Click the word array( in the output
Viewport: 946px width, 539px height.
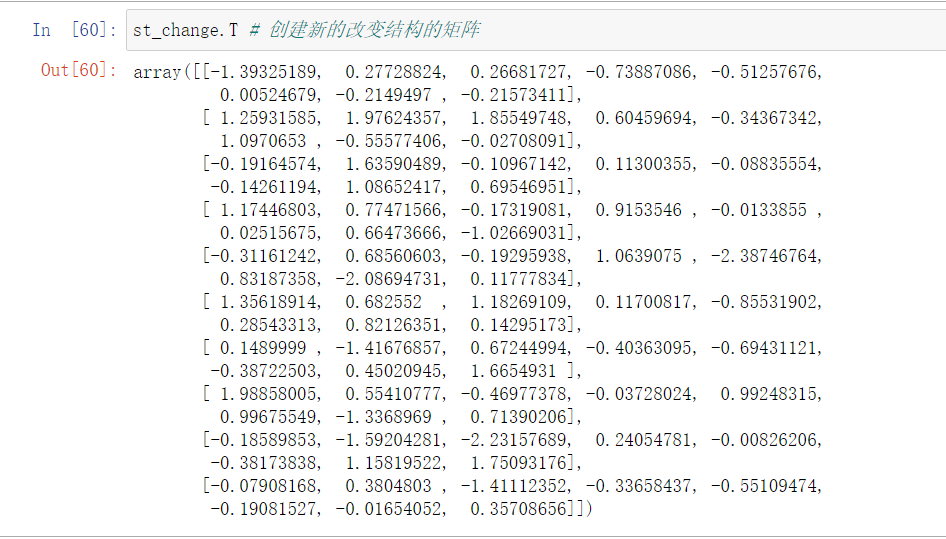(x=162, y=72)
